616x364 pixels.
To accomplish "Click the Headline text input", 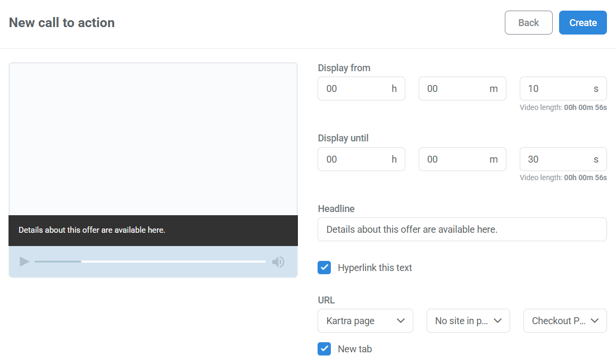I will pyautogui.click(x=462, y=229).
